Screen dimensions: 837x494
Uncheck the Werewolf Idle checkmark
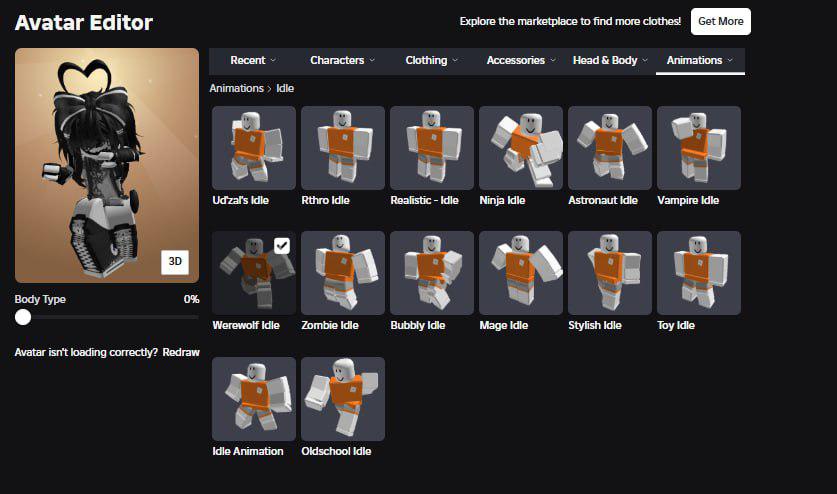282,246
